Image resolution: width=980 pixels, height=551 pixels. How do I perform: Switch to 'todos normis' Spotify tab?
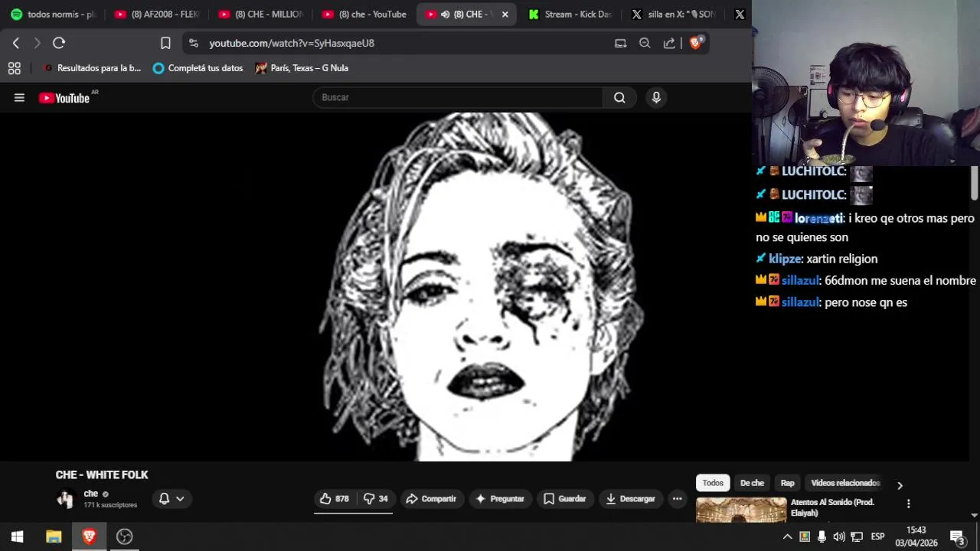(x=54, y=14)
